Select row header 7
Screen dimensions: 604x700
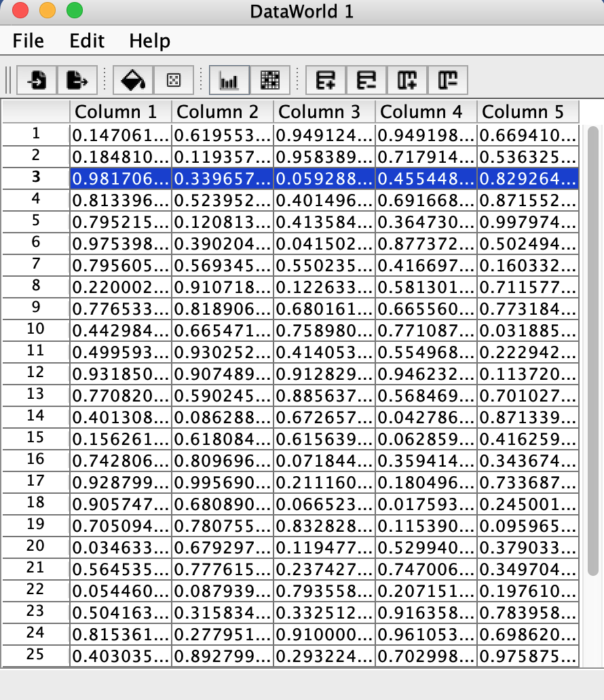click(x=36, y=265)
